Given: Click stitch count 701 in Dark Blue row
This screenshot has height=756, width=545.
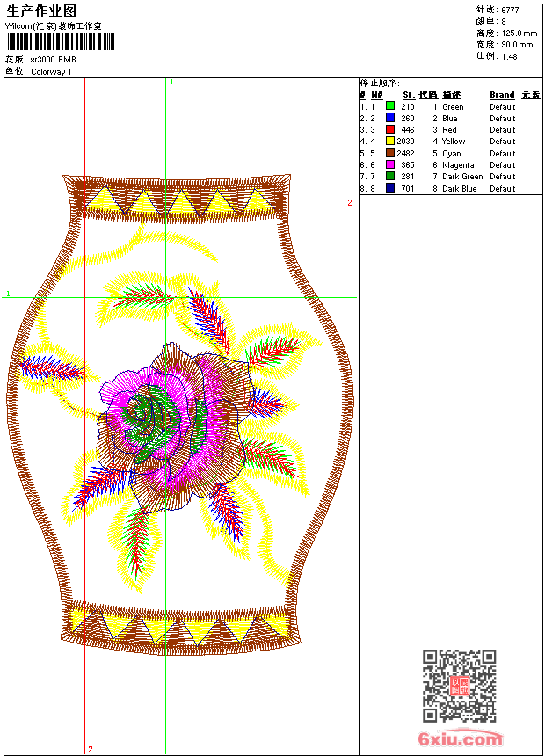Looking at the screenshot, I should pyautogui.click(x=408, y=189).
